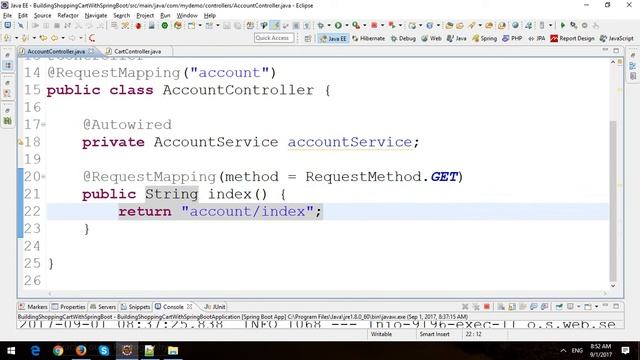Click the Open Perspective icon beside Quick Access

pyautogui.click(x=308, y=38)
